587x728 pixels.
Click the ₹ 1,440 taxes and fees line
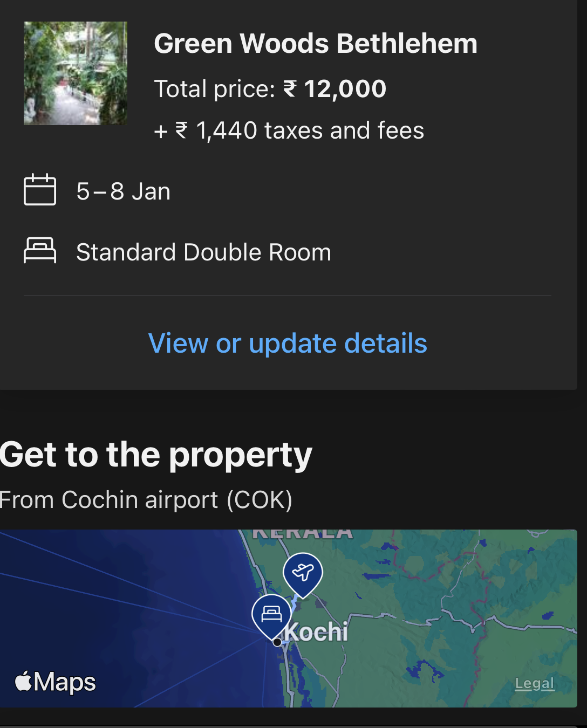click(289, 131)
